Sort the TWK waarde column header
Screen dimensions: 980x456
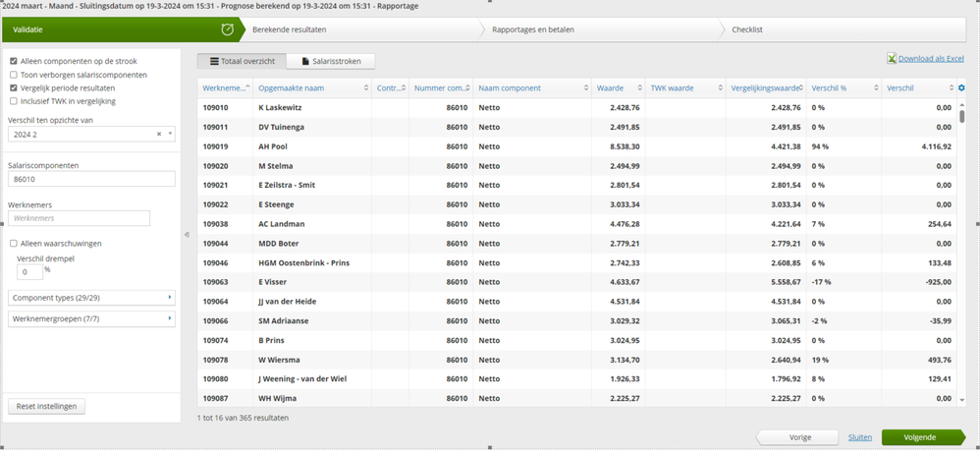tap(685, 88)
